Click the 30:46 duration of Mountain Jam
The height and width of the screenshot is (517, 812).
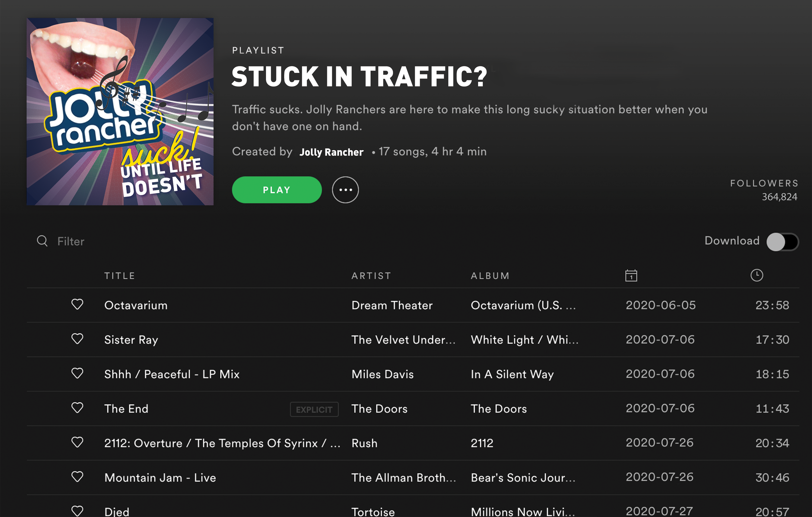[772, 478]
